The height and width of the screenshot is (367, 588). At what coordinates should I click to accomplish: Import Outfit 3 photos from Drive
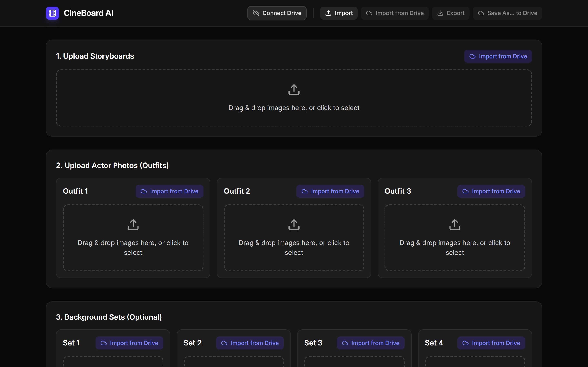click(491, 191)
